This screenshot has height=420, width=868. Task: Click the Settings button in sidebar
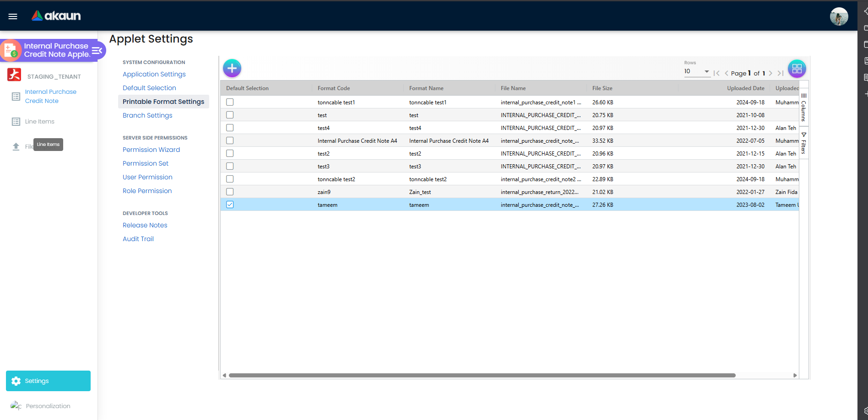tap(48, 381)
